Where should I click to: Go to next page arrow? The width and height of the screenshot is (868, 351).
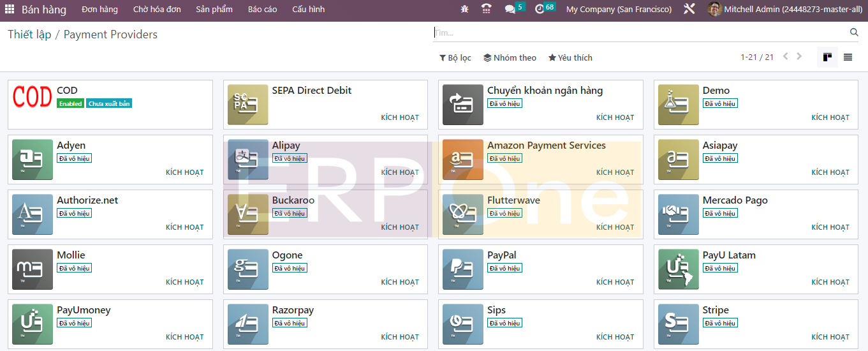(799, 57)
